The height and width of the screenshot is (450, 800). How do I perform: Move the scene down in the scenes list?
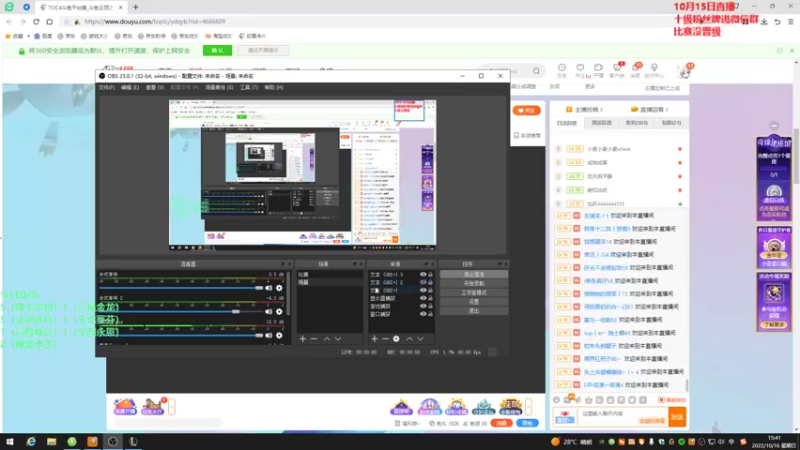click(x=338, y=339)
